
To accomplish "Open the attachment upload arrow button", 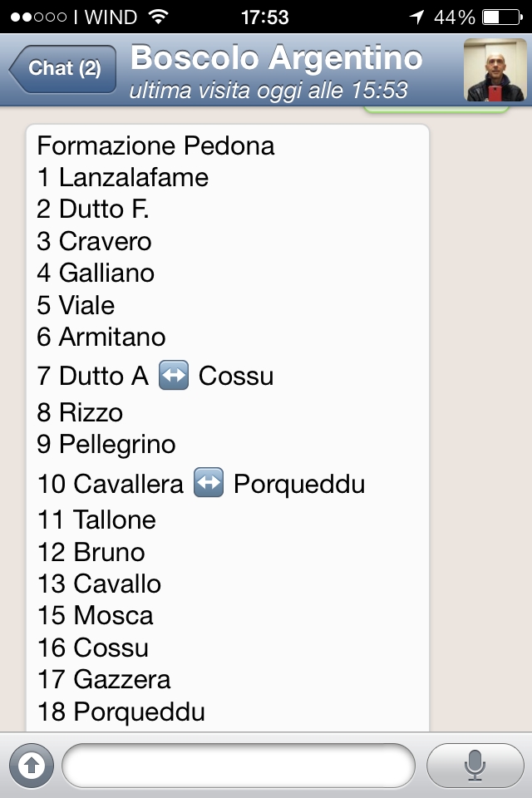I will pyautogui.click(x=31, y=765).
